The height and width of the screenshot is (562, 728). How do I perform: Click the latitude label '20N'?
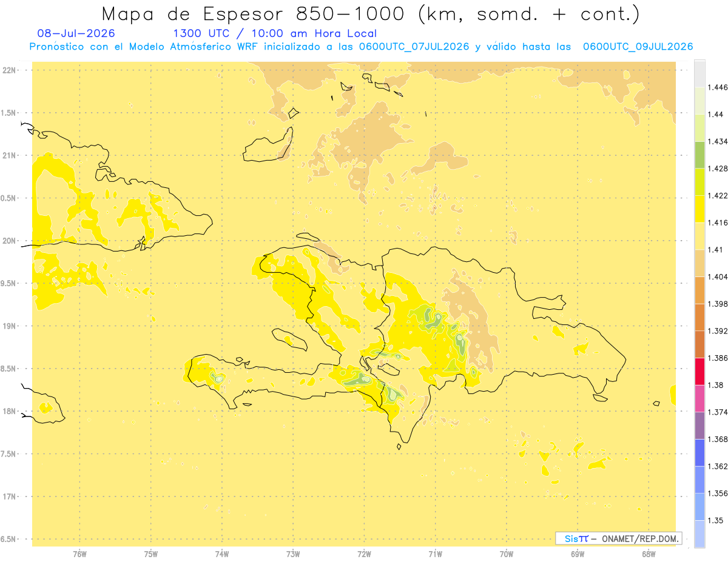pyautogui.click(x=9, y=241)
